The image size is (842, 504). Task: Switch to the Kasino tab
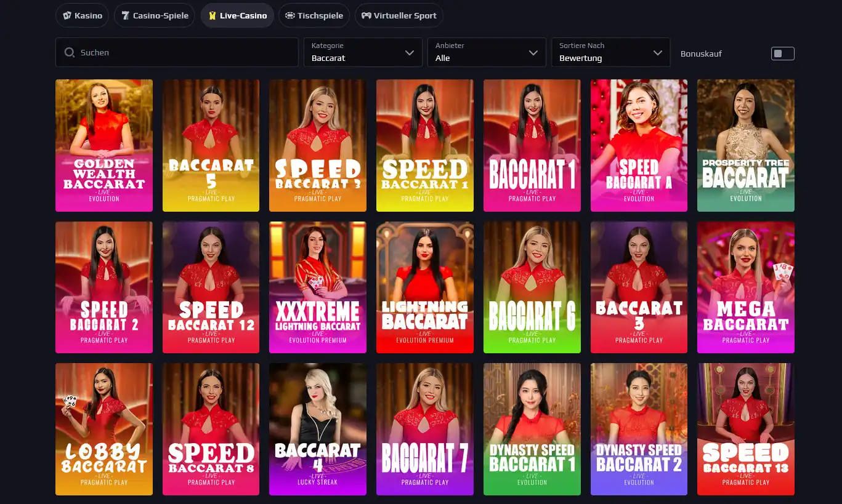pyautogui.click(x=83, y=15)
